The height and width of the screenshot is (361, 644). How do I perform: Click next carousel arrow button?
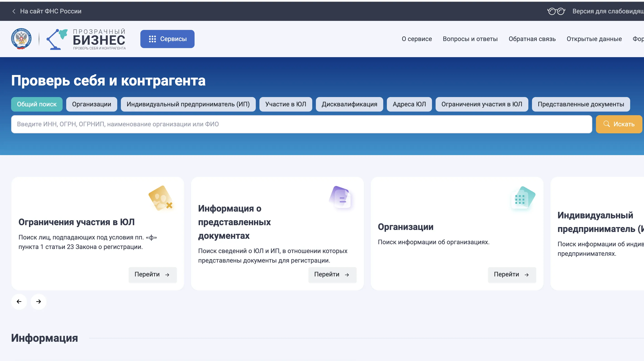coord(39,302)
